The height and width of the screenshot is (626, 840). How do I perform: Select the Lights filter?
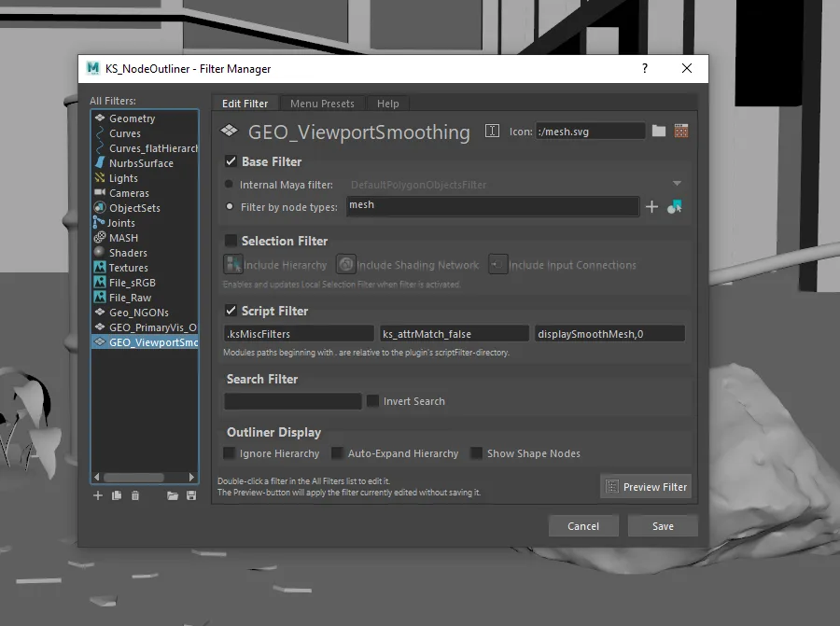coord(146,178)
